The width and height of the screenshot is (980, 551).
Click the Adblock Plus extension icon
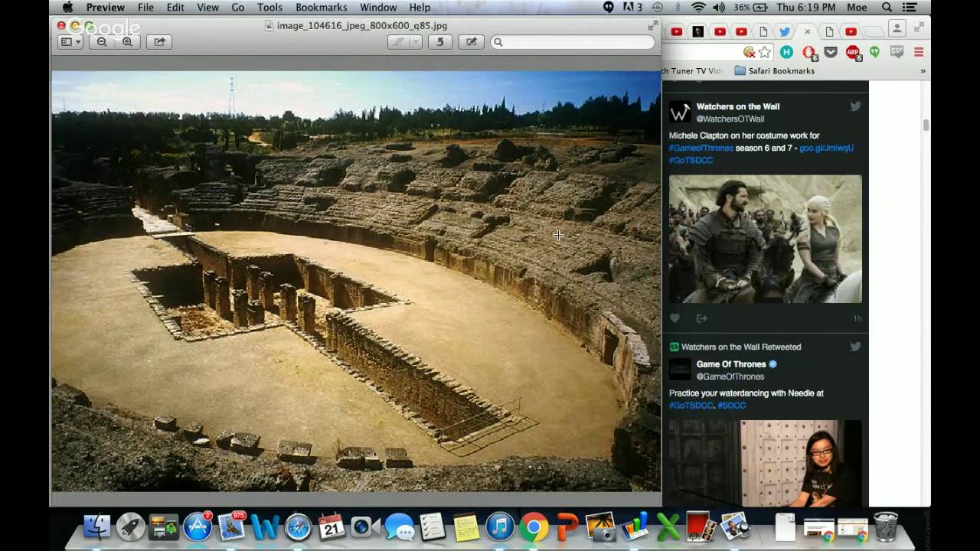tap(853, 52)
